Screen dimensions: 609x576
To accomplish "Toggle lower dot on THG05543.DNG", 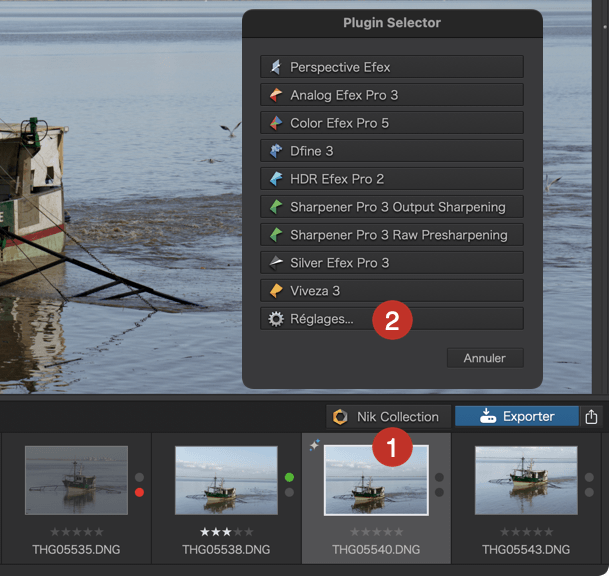I will 589,492.
